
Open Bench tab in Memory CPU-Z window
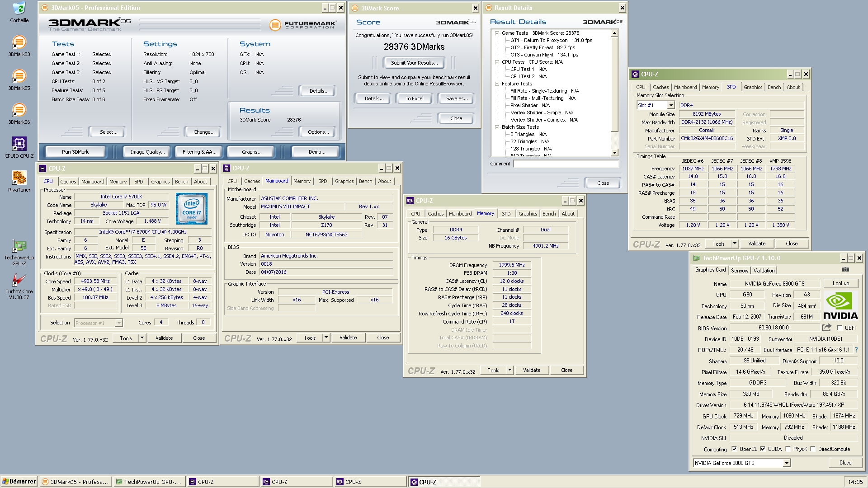(x=549, y=214)
